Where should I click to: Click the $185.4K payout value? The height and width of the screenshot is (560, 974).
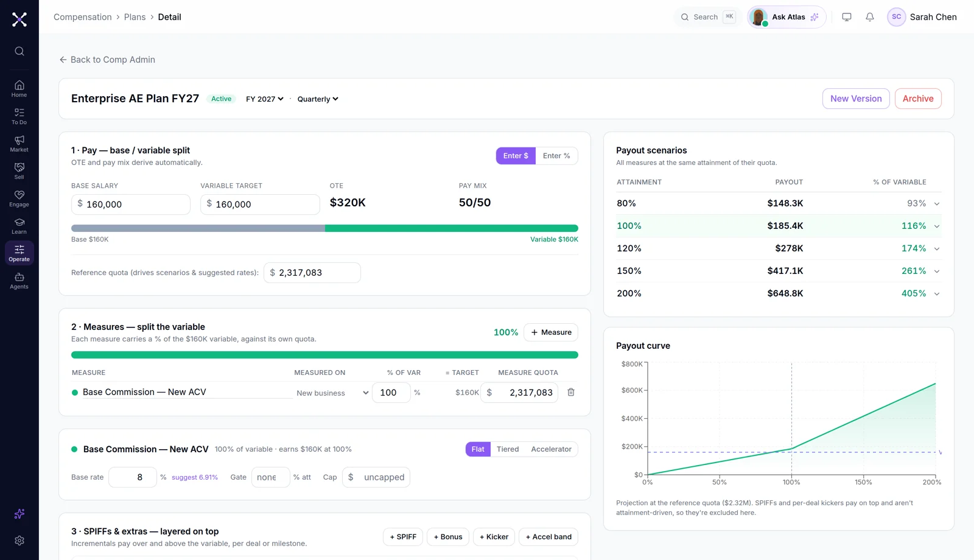point(785,226)
